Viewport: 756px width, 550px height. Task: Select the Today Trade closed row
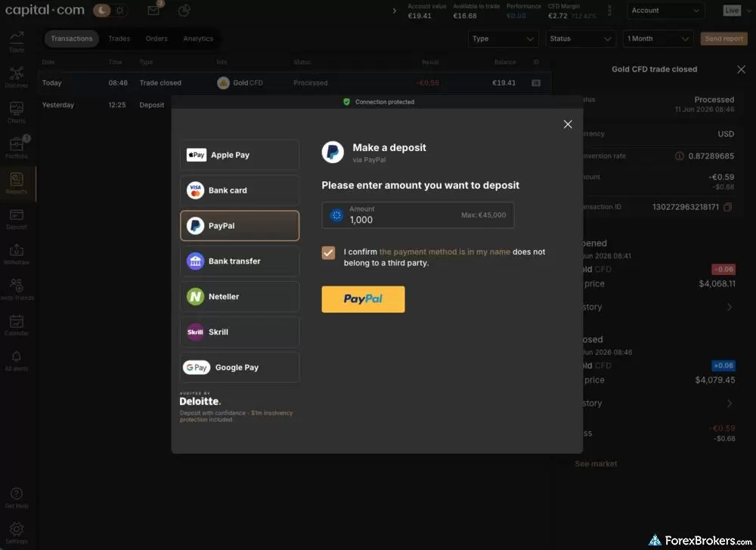click(294, 83)
